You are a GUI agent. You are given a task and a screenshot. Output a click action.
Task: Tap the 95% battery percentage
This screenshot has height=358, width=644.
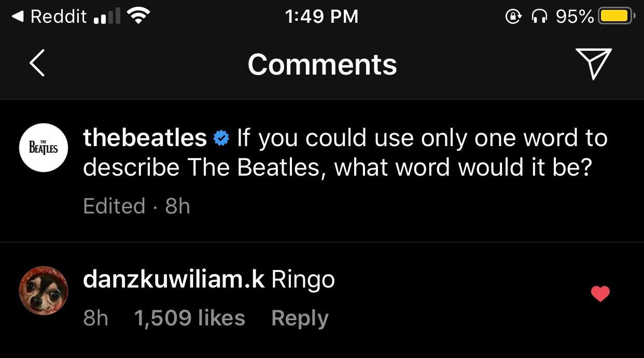[575, 17]
